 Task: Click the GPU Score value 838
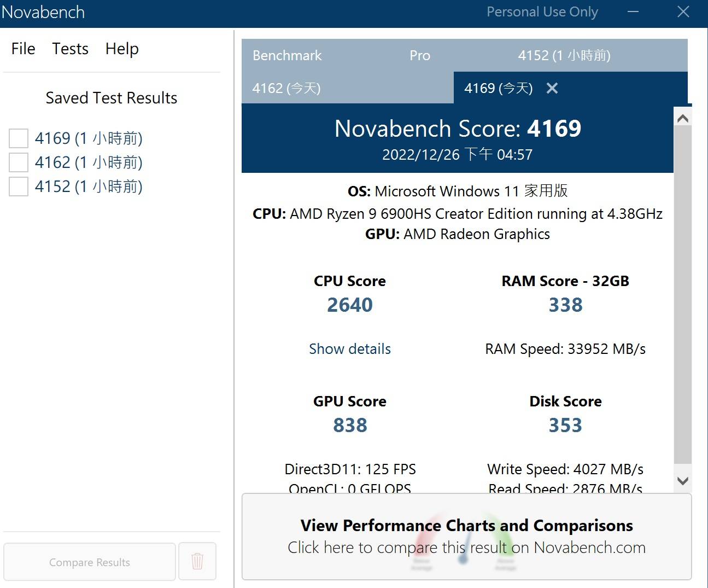coord(350,425)
